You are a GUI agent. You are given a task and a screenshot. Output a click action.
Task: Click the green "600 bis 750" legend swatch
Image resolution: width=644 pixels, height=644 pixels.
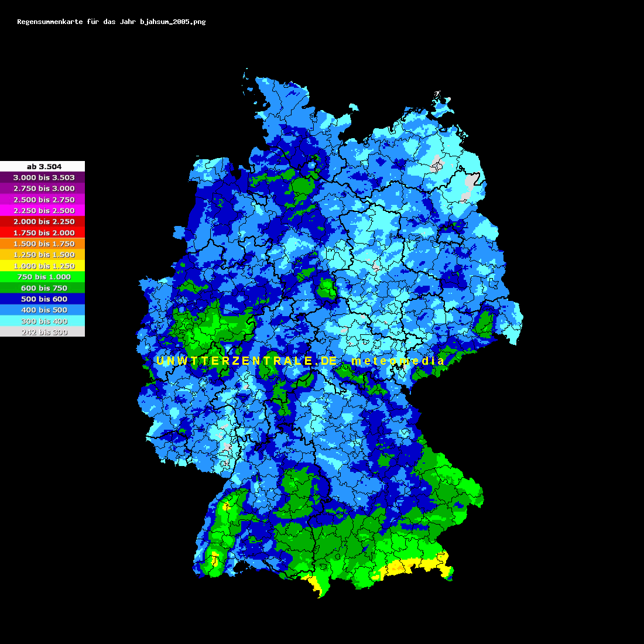pyautogui.click(x=43, y=287)
